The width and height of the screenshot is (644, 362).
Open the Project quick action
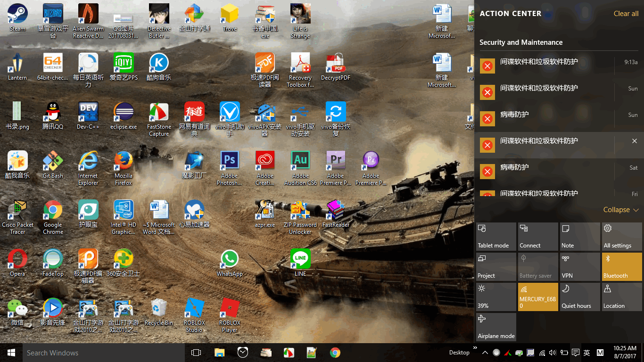[496, 267]
